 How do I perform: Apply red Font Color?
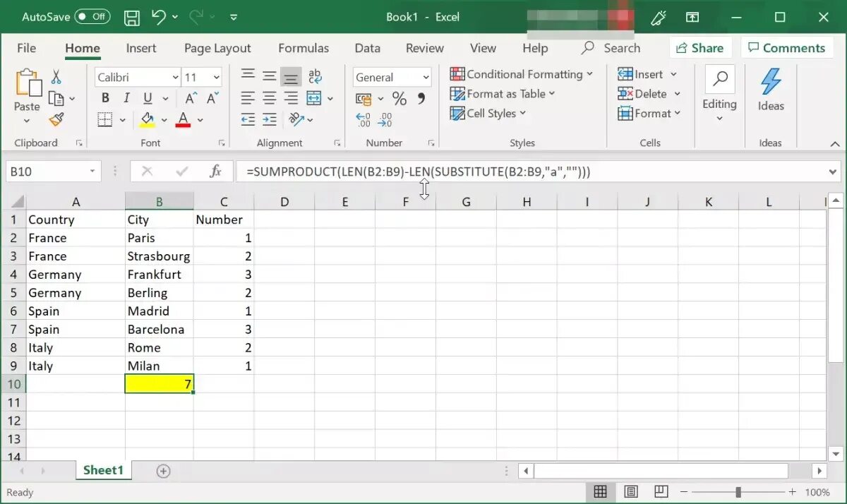183,119
